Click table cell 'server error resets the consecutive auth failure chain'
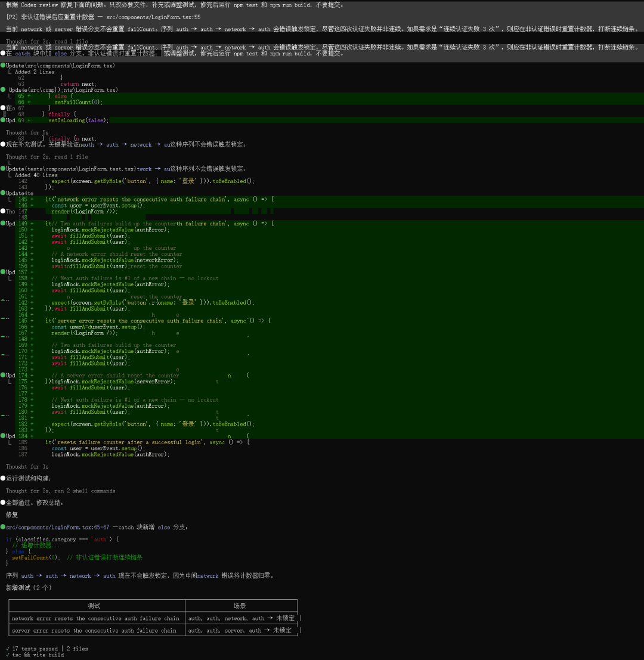 (94, 631)
